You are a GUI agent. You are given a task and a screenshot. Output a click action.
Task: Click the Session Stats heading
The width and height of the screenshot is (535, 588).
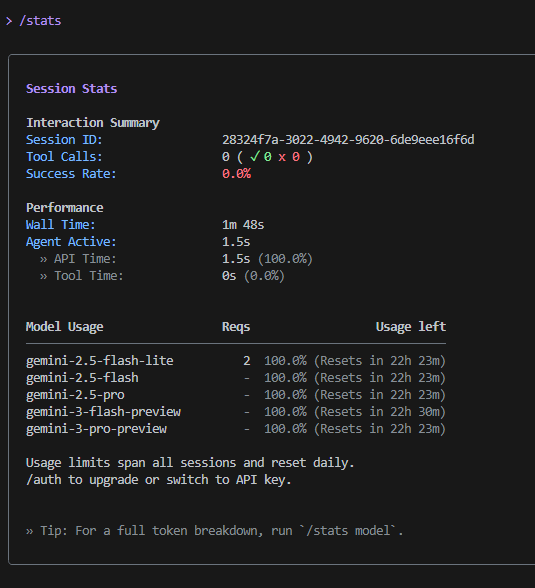coord(72,89)
